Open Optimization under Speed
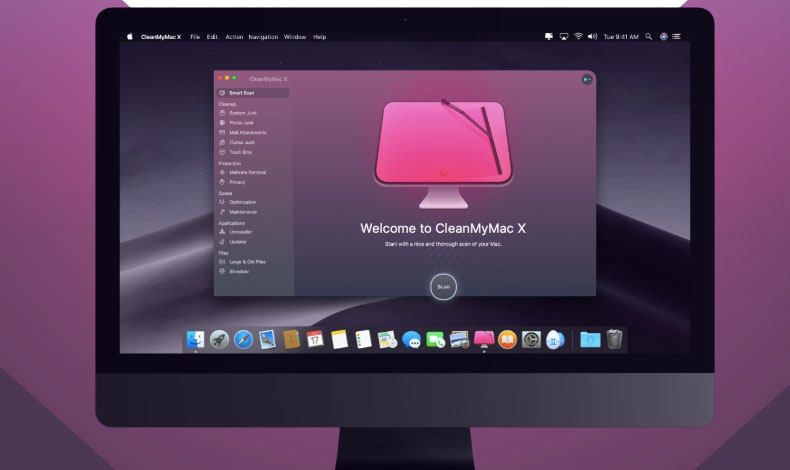Screen dimensions: 790x470 [243, 202]
